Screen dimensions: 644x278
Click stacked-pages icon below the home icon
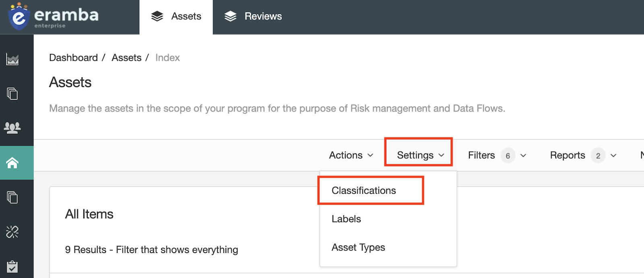point(12,197)
